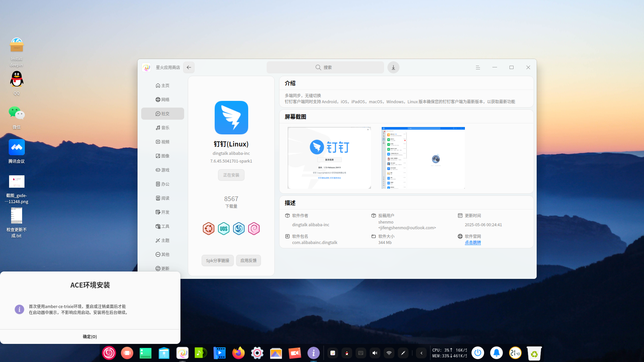Open the launcher in the dock
The height and width of the screenshot is (362, 644).
pos(109,353)
